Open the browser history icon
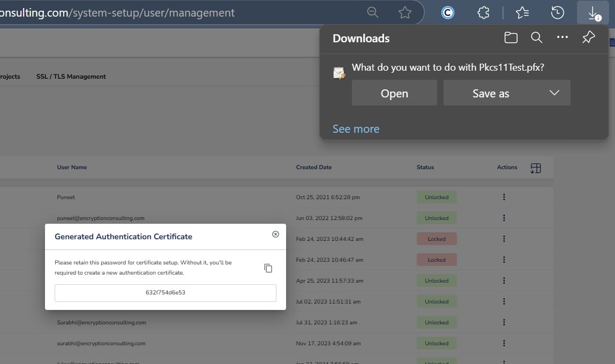The width and height of the screenshot is (615, 364). [558, 13]
